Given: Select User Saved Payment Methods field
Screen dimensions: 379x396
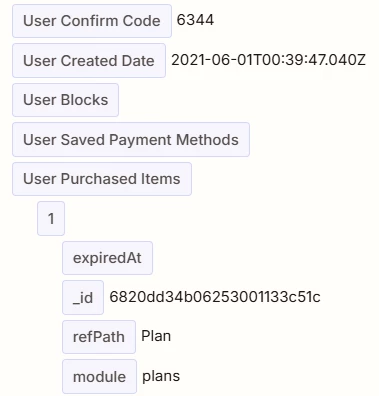Looking at the screenshot, I should (x=131, y=140).
